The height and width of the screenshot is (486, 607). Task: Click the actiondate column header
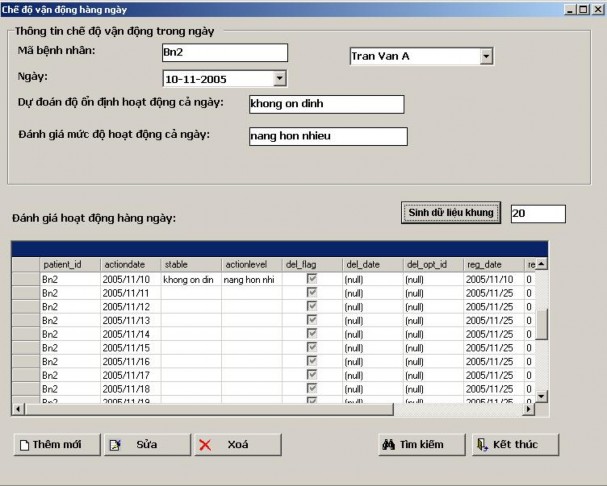[129, 264]
